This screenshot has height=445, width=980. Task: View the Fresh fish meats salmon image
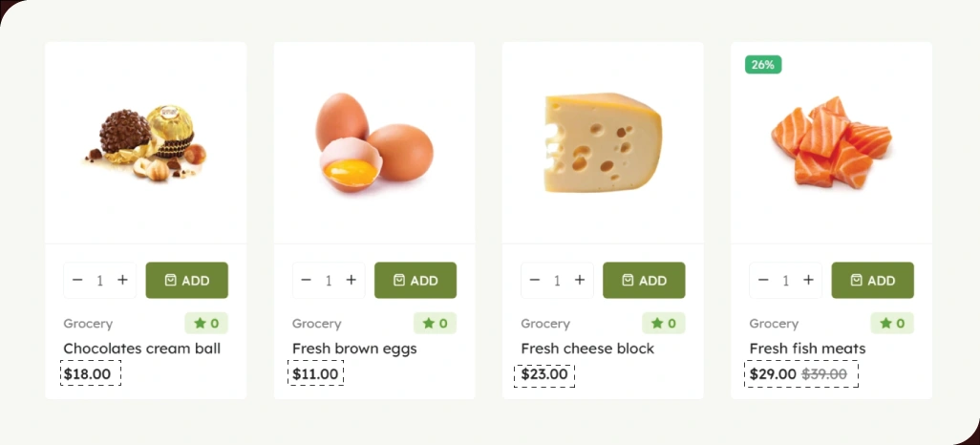831,142
